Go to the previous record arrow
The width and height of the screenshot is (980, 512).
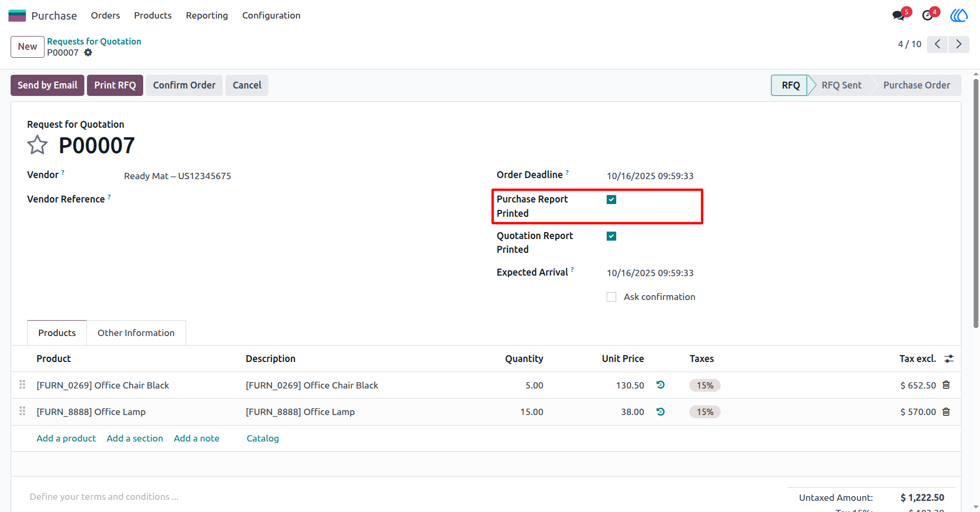pyautogui.click(x=938, y=44)
